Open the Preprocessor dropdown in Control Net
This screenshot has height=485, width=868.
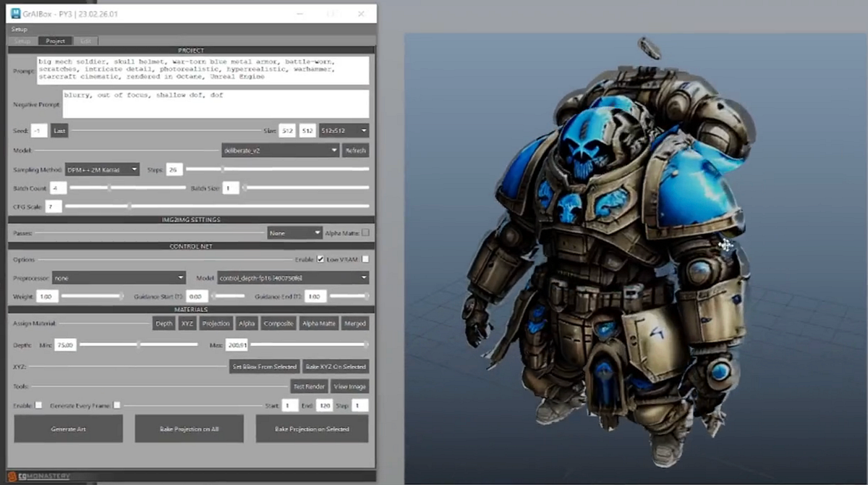(119, 277)
